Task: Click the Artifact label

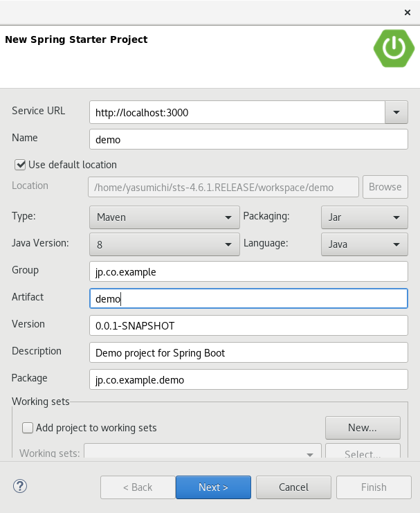Action: point(28,297)
